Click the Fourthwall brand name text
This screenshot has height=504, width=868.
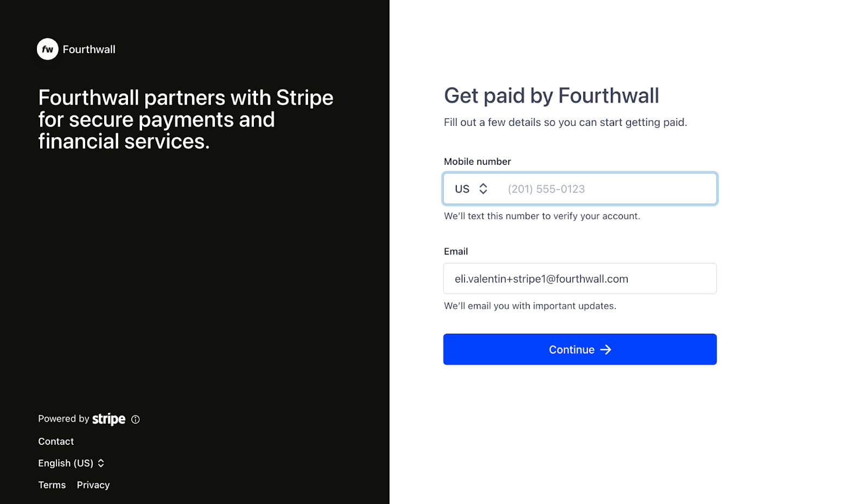[x=89, y=49]
